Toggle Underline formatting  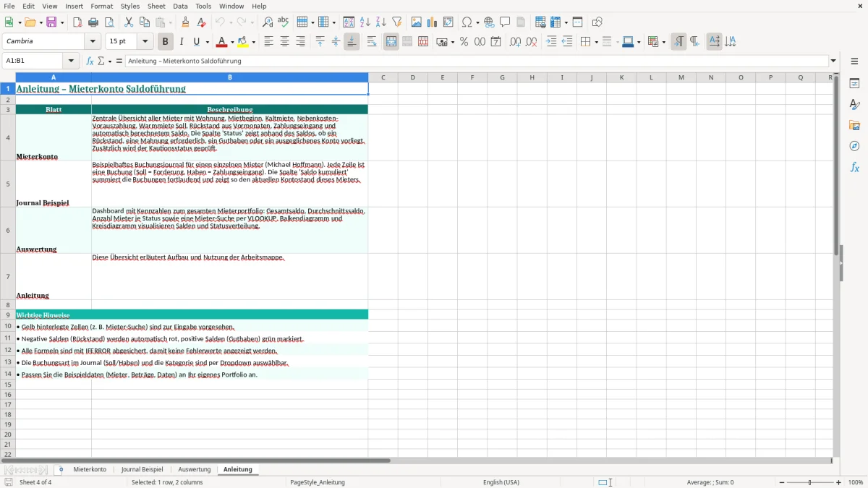pos(196,42)
